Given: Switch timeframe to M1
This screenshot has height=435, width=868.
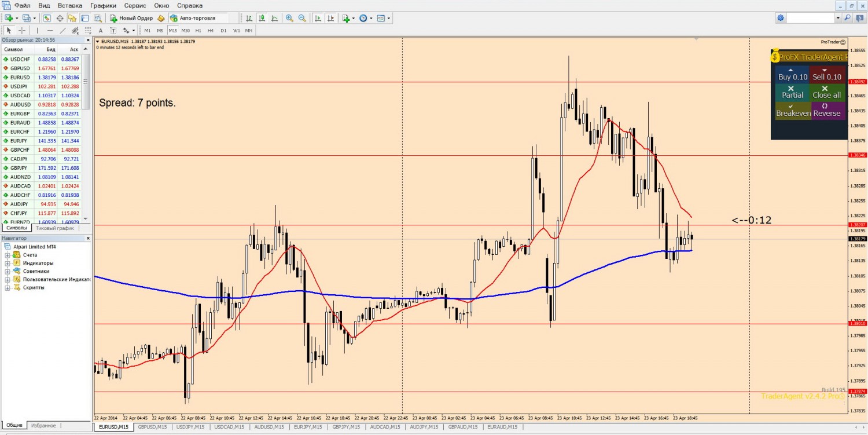Looking at the screenshot, I should tap(148, 30).
